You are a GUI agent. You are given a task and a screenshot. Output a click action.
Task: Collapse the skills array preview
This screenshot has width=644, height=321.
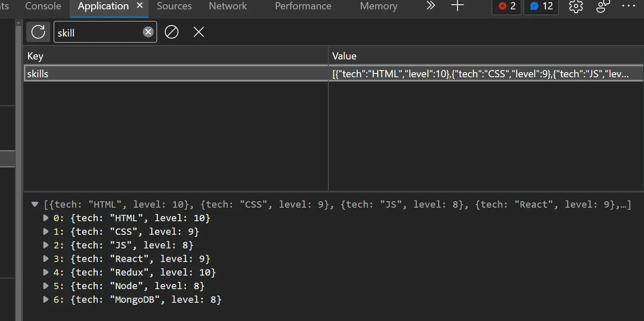pos(35,205)
